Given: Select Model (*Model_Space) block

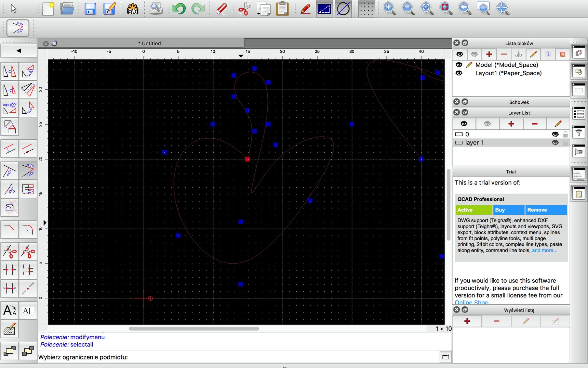Looking at the screenshot, I should (506, 65).
